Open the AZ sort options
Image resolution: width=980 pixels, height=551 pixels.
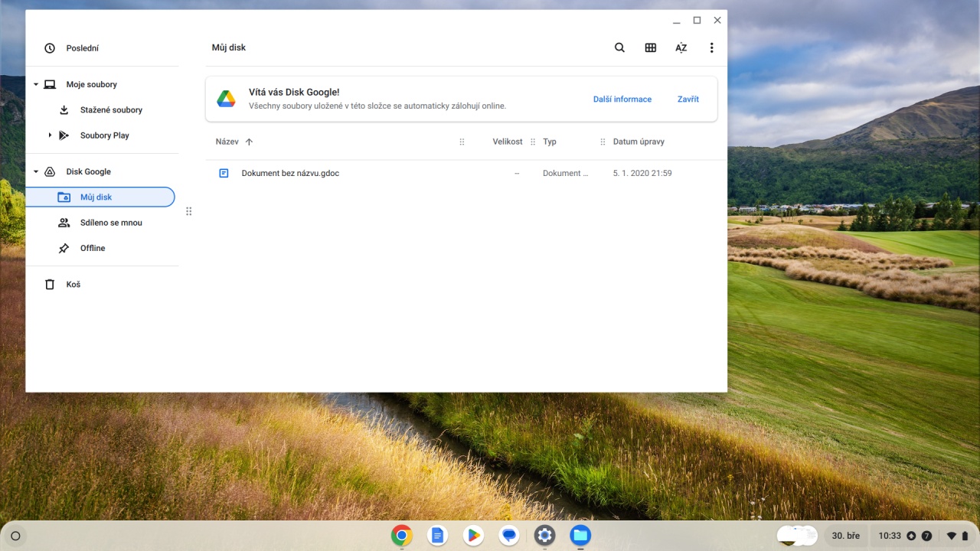point(681,47)
